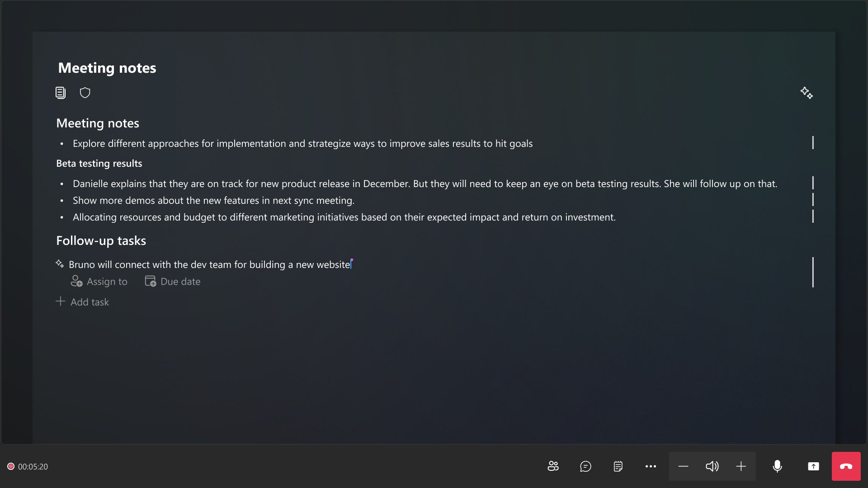Screen dimensions: 868x488
Task: Click the Beta testing results heading
Action: point(99,164)
